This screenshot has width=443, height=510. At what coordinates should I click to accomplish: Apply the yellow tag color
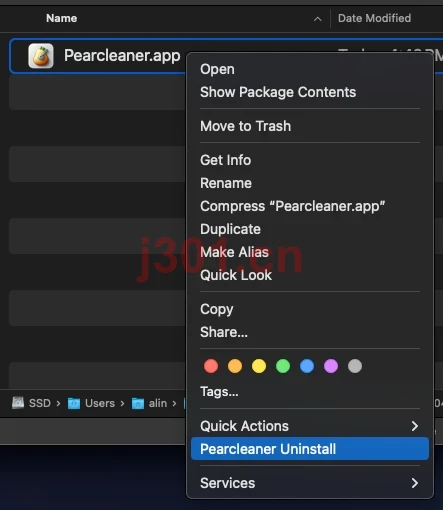pyautogui.click(x=259, y=366)
